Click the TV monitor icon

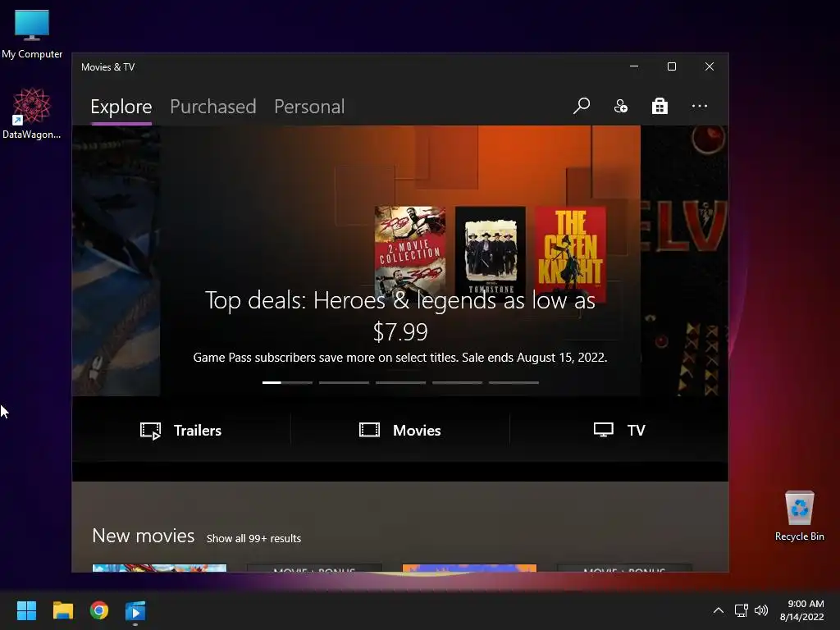pos(603,430)
